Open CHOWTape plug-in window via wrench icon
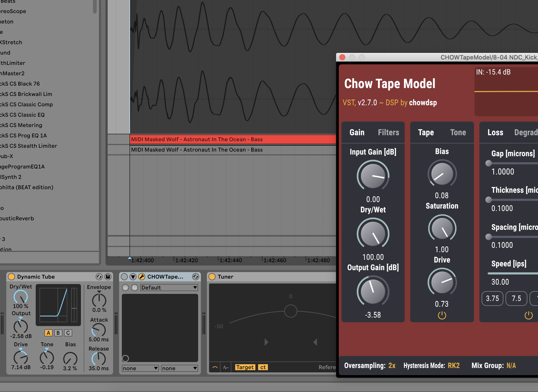The image size is (538, 392). [142, 277]
